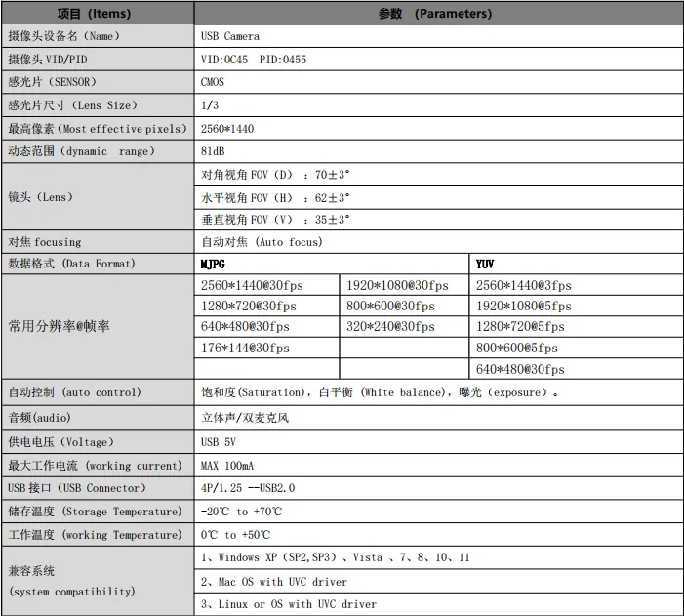Click the 自动对焦 (Auto focus) value
Viewport: 684px width, 616px height.
pyautogui.click(x=262, y=242)
